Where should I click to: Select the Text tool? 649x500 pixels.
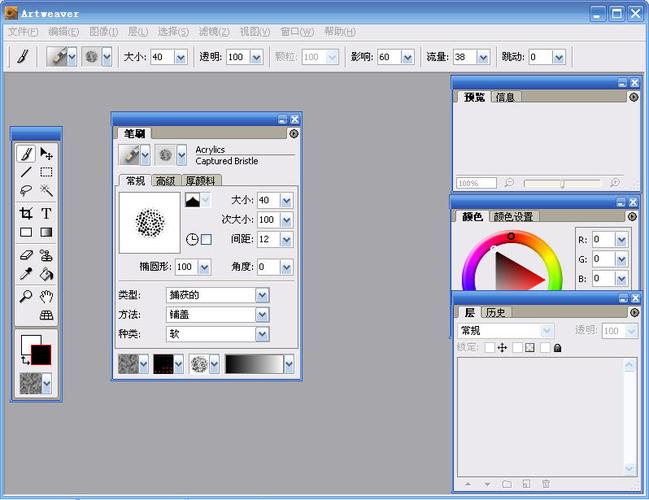46,213
